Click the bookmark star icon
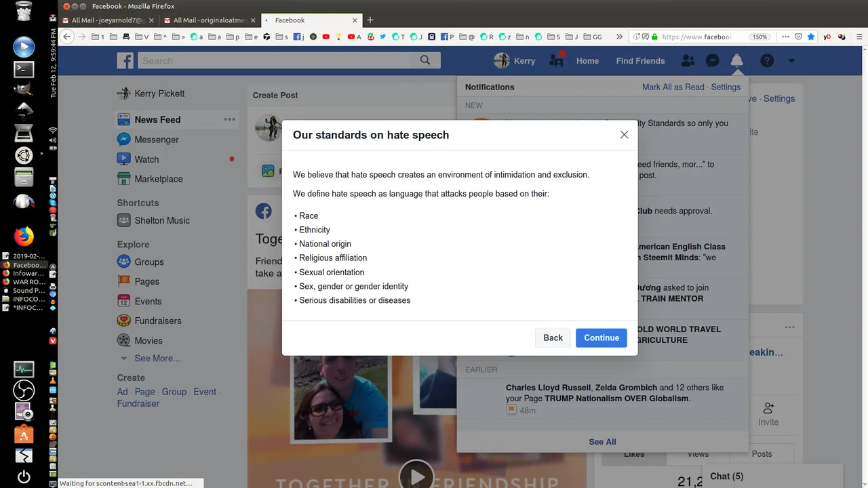 coord(810,37)
